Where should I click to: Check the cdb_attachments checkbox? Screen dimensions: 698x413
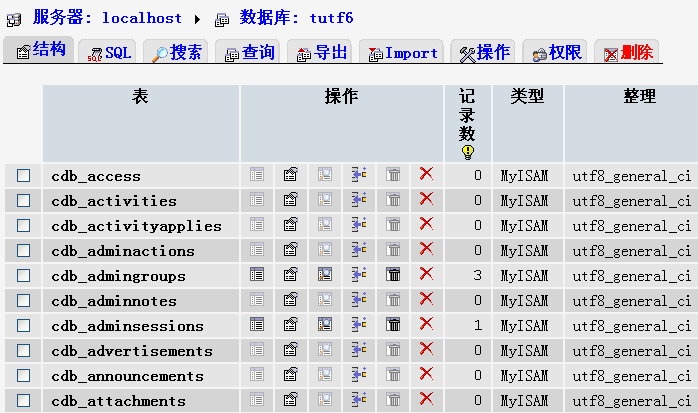pos(24,400)
